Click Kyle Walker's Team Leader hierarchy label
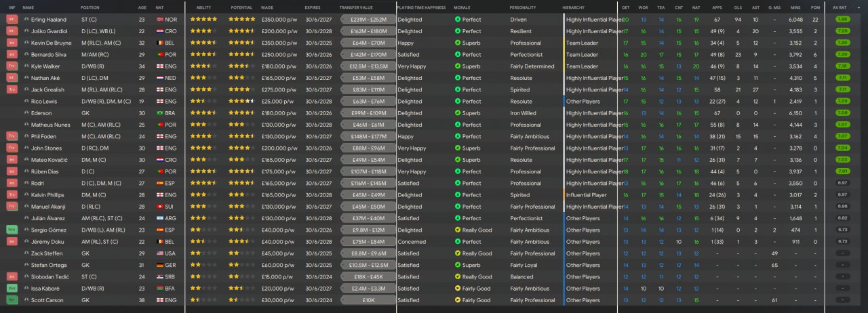Screen dimensions: 868x313 coord(582,66)
